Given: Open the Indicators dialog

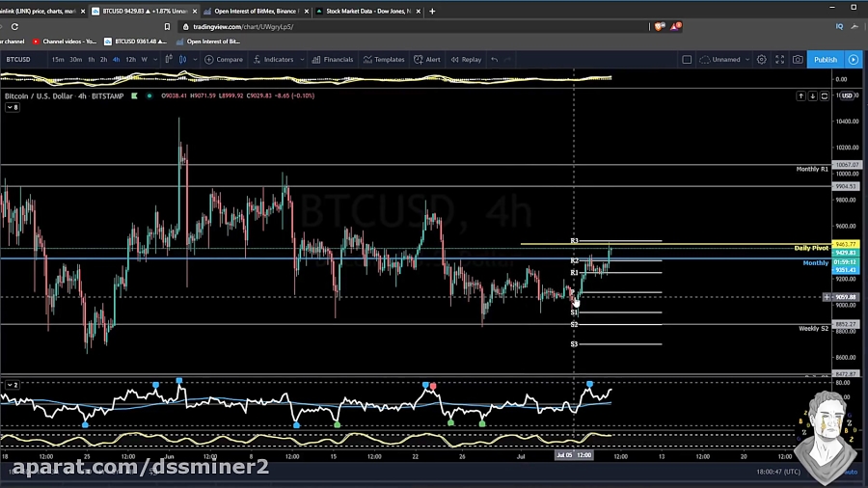Looking at the screenshot, I should pos(274,60).
